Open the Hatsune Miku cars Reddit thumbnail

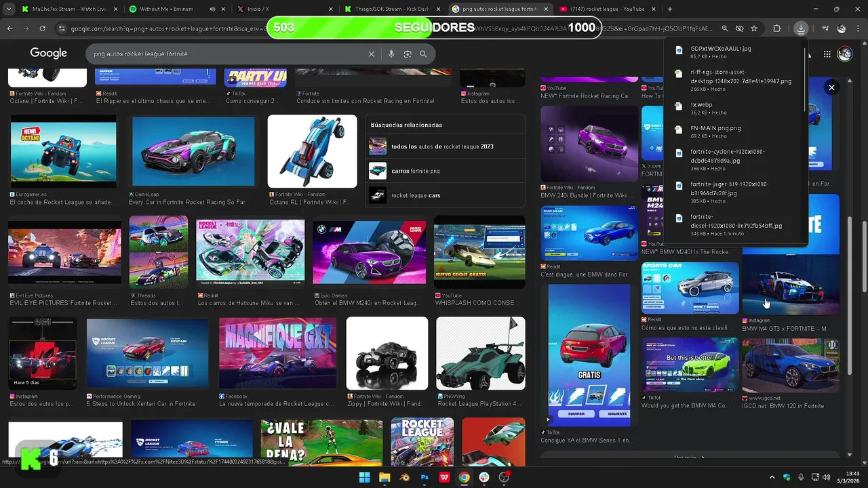pos(250,251)
